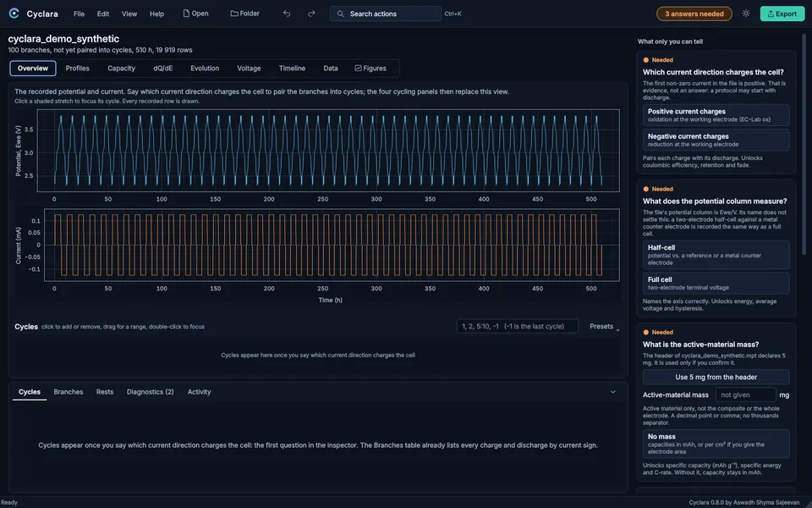The height and width of the screenshot is (508, 812).
Task: Open the Presets dropdown
Action: click(x=604, y=327)
